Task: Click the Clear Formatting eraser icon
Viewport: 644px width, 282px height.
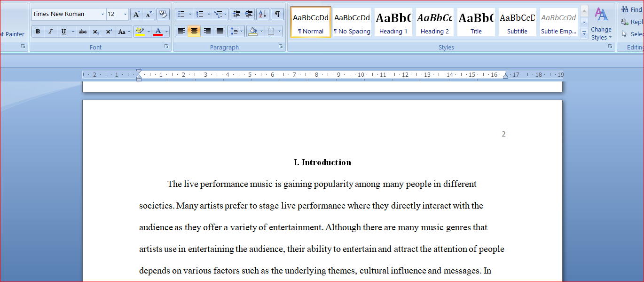Action: click(163, 14)
